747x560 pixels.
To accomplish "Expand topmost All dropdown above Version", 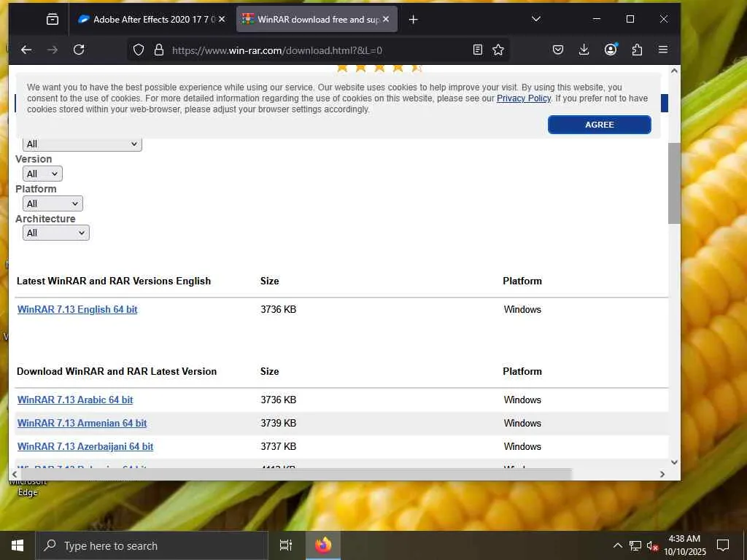I will point(82,144).
